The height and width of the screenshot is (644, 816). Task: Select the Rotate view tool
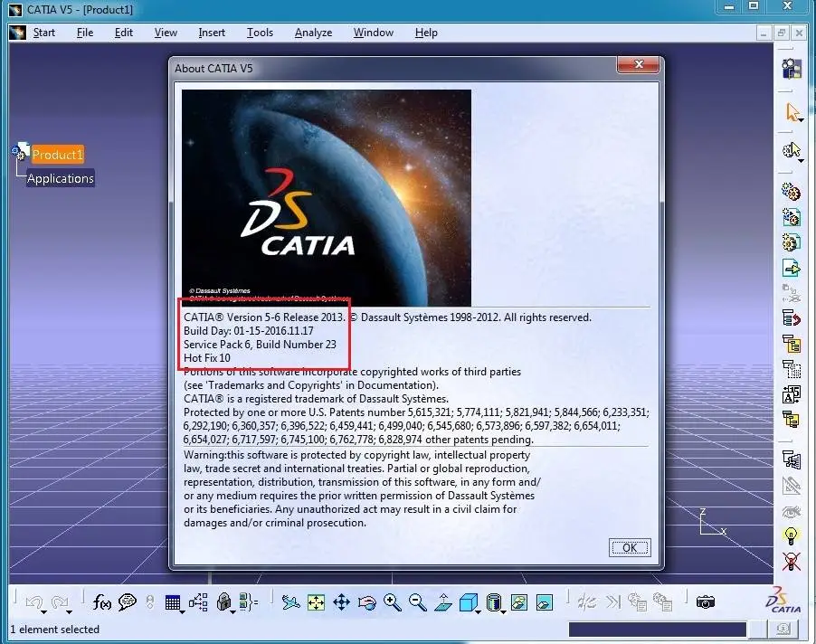tap(367, 602)
